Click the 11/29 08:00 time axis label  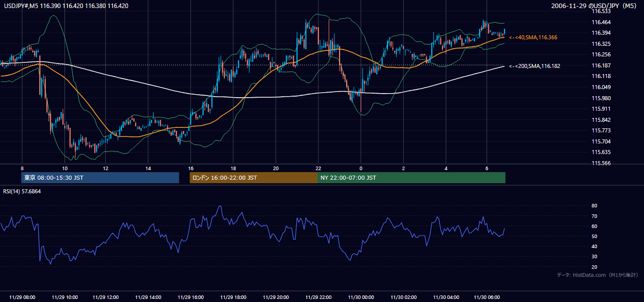point(22,297)
